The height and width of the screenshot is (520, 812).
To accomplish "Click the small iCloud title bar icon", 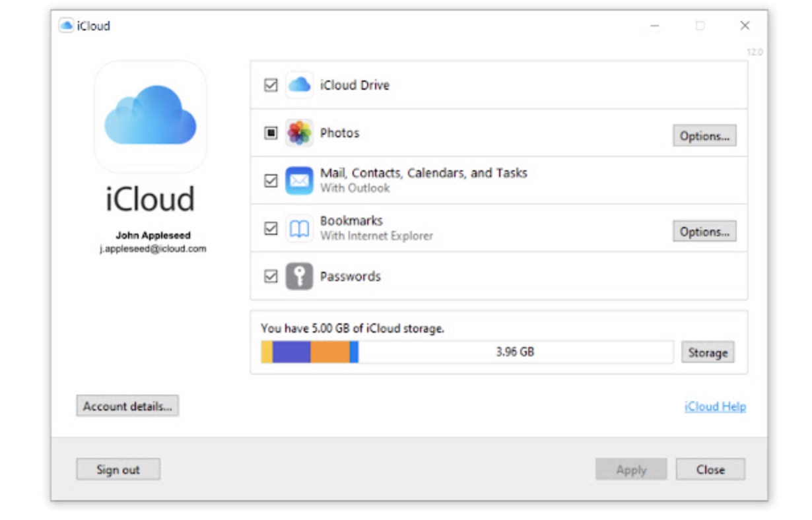I will tap(66, 26).
